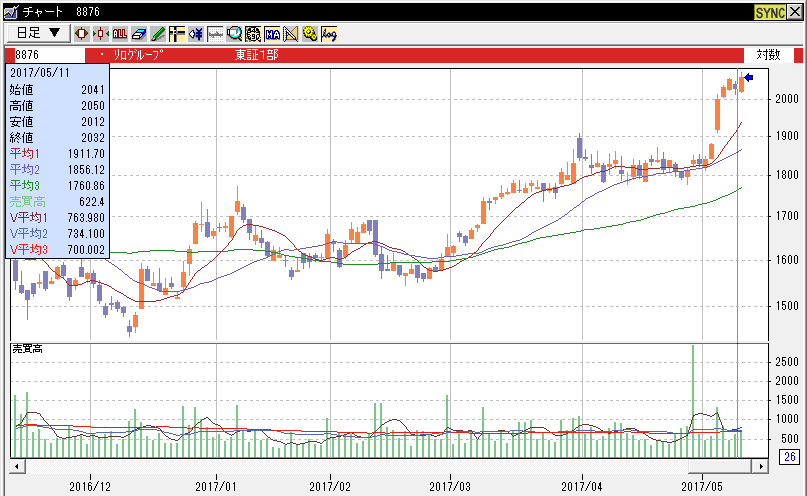Viewport: 807px width, 496px height.
Task: Open chart settings gear icon
Action: click(309, 33)
